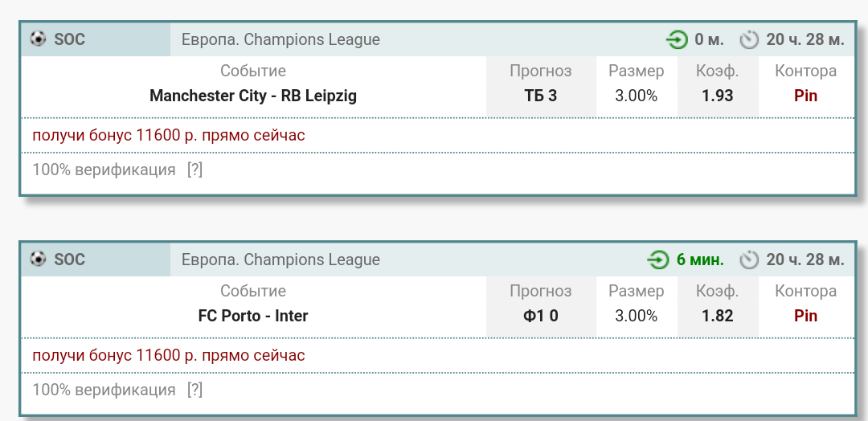Select SOC sport label in second card
Viewport: 868px width, 421px height.
click(69, 259)
